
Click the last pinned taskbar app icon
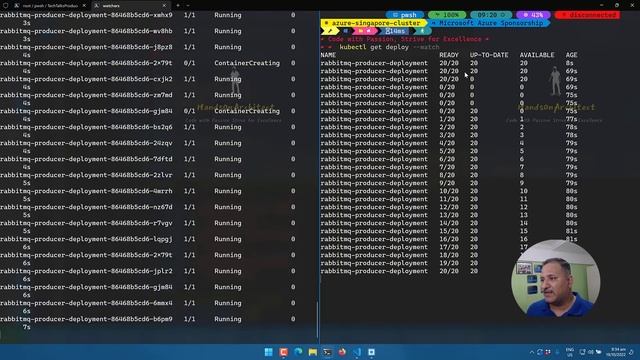(x=371, y=352)
